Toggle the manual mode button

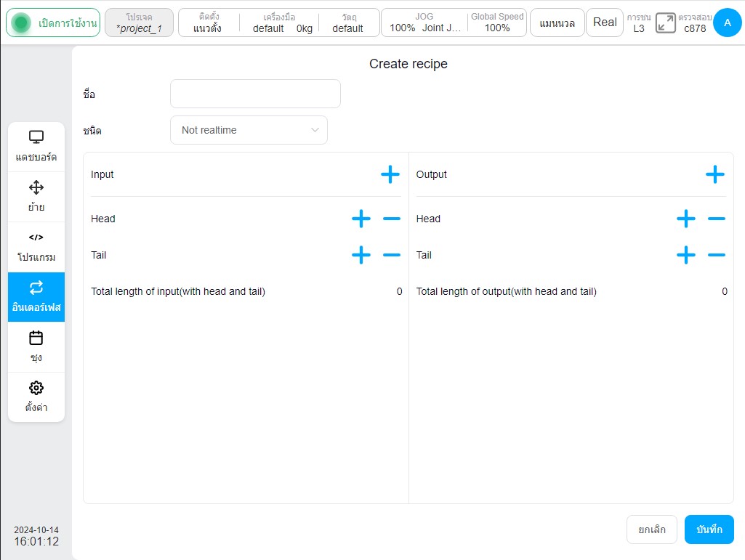coord(557,23)
